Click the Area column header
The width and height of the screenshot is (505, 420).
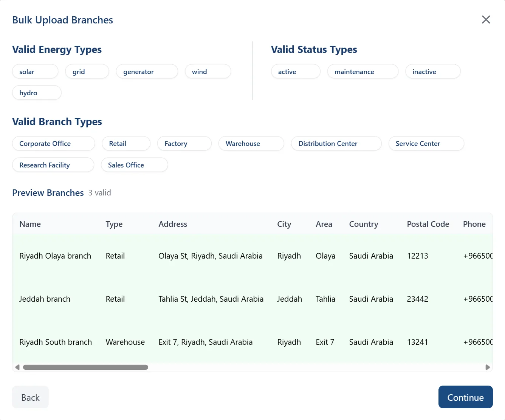click(324, 224)
